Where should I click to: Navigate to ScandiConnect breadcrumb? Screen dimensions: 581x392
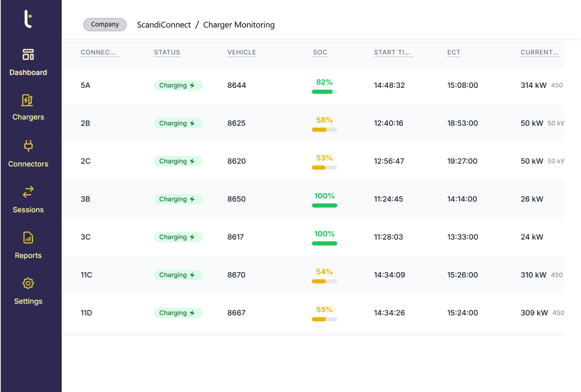coord(163,25)
